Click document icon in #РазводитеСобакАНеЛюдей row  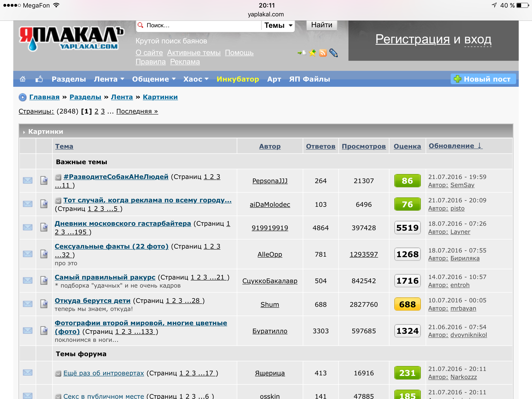click(44, 180)
